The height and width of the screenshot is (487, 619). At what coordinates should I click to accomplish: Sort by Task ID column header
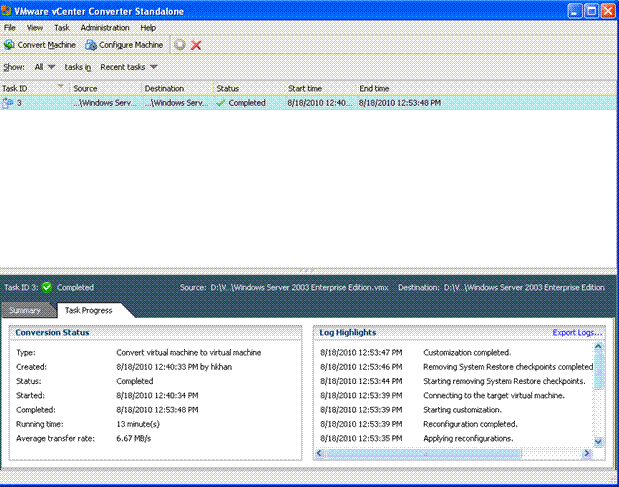click(35, 88)
